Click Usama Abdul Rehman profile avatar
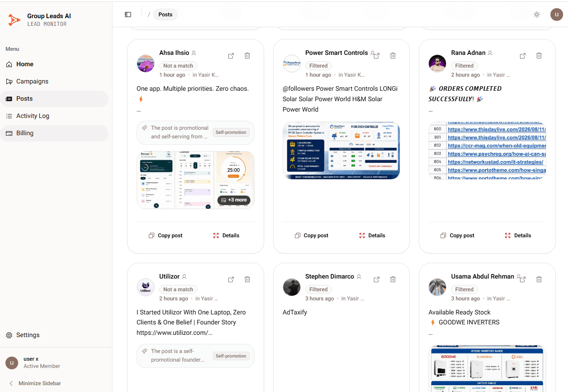 tap(437, 287)
